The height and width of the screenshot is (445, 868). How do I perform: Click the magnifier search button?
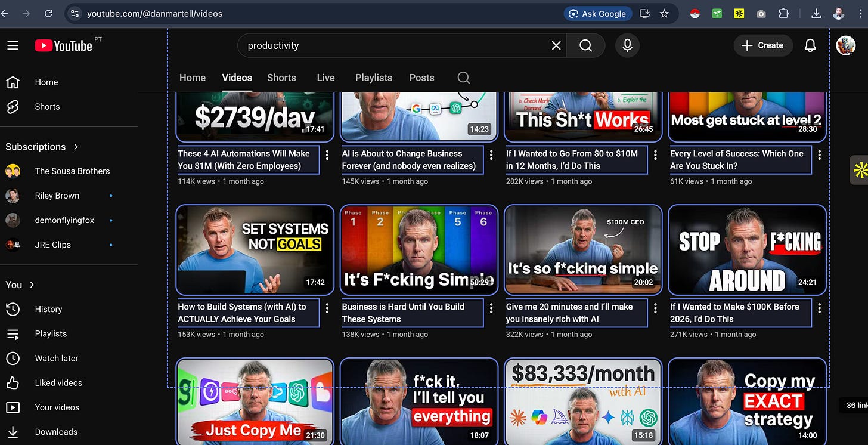pos(585,45)
